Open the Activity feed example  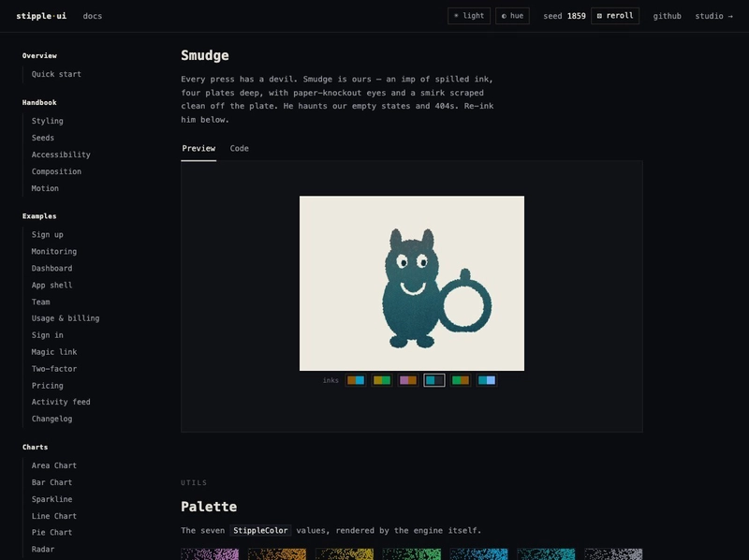coord(61,402)
